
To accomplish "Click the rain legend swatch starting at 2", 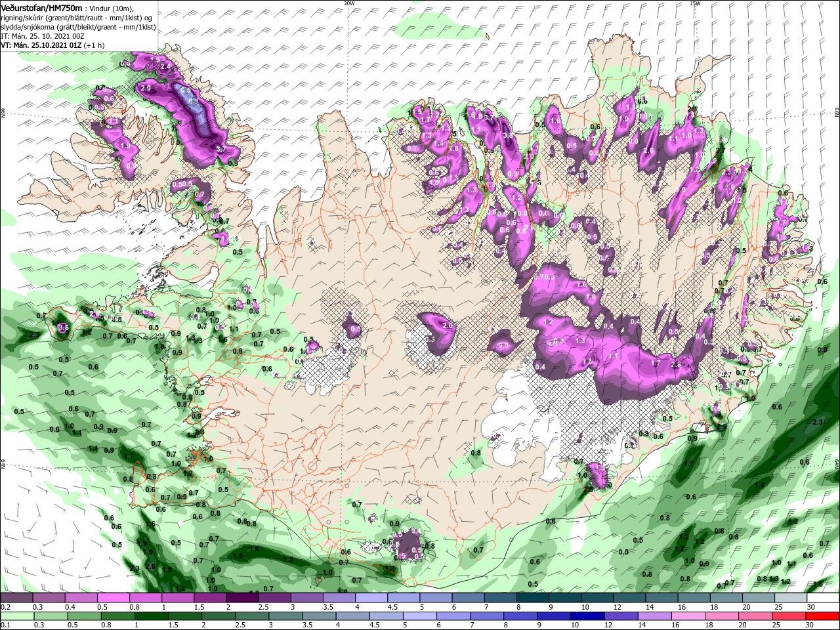I will [220, 616].
